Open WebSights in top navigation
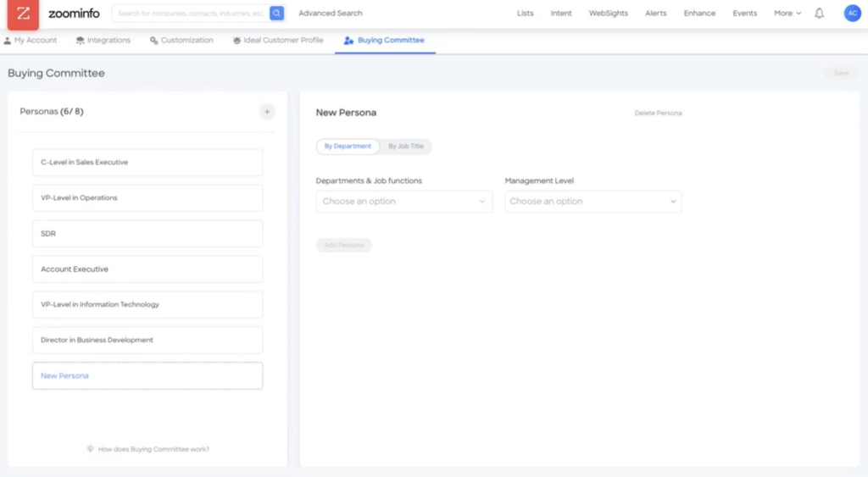The width and height of the screenshot is (868, 477). point(609,14)
